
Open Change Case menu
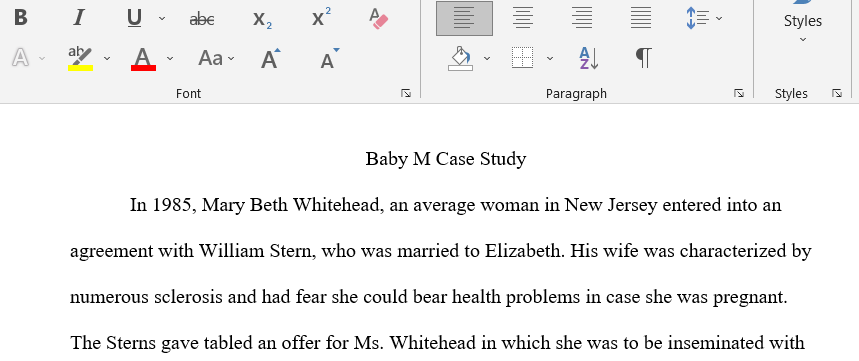(216, 58)
